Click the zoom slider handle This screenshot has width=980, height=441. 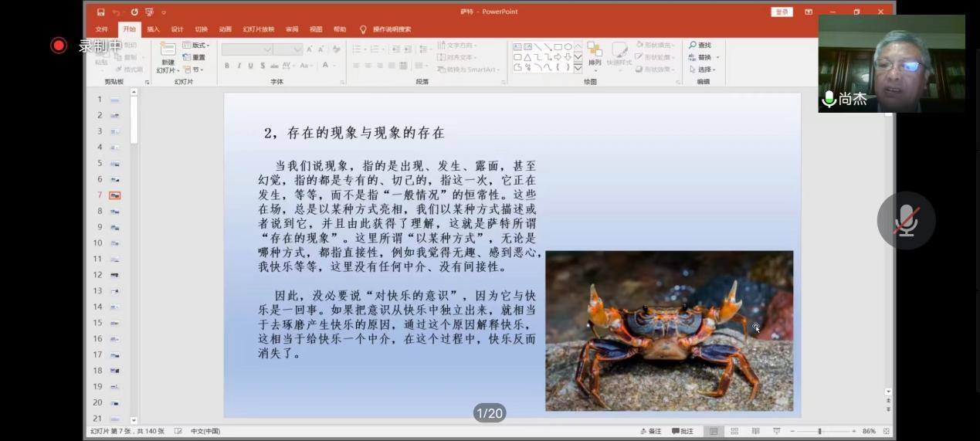coord(819,431)
